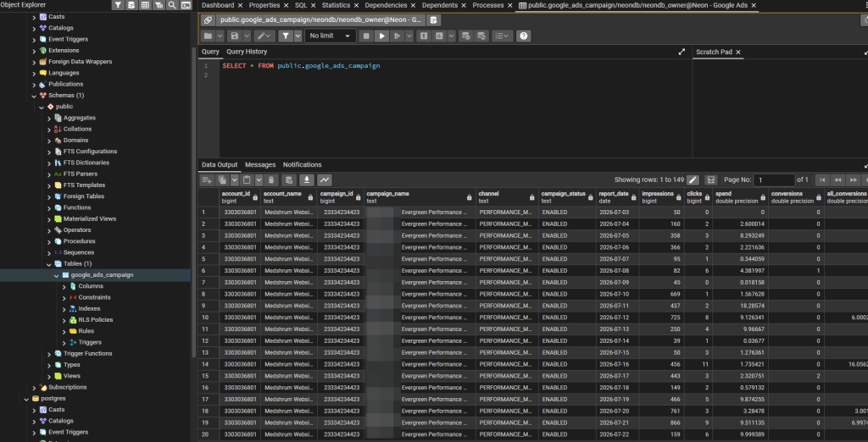The width and height of the screenshot is (868, 442).
Task: Open the Notifications tab
Action: (303, 165)
